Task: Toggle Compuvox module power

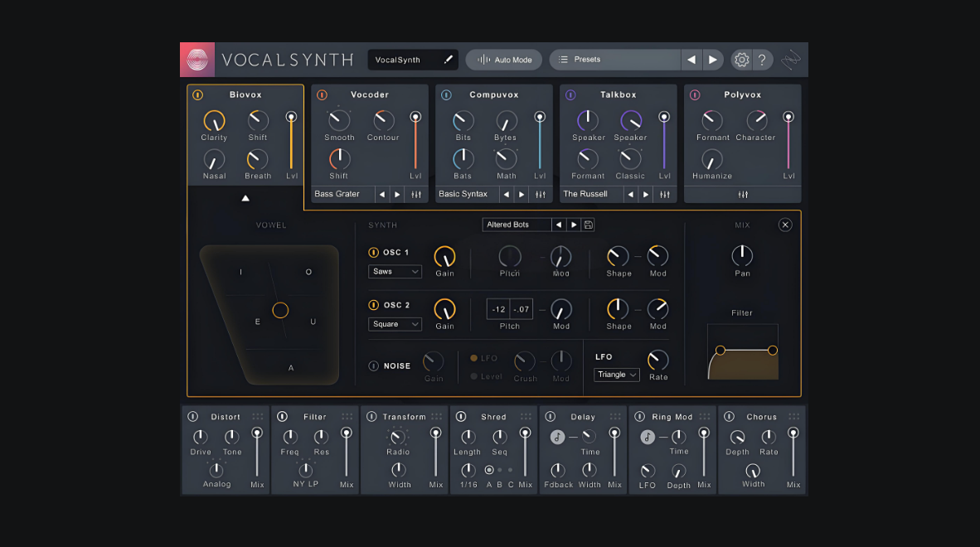Action: point(446,95)
